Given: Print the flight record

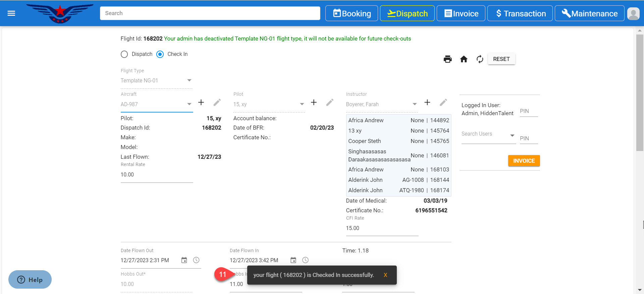Looking at the screenshot, I should point(447,59).
